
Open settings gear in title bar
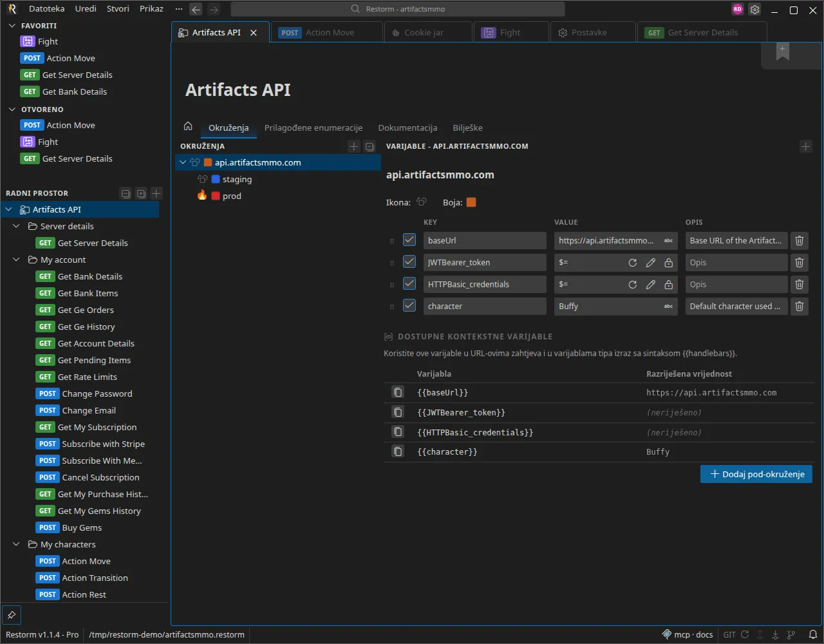tap(754, 10)
